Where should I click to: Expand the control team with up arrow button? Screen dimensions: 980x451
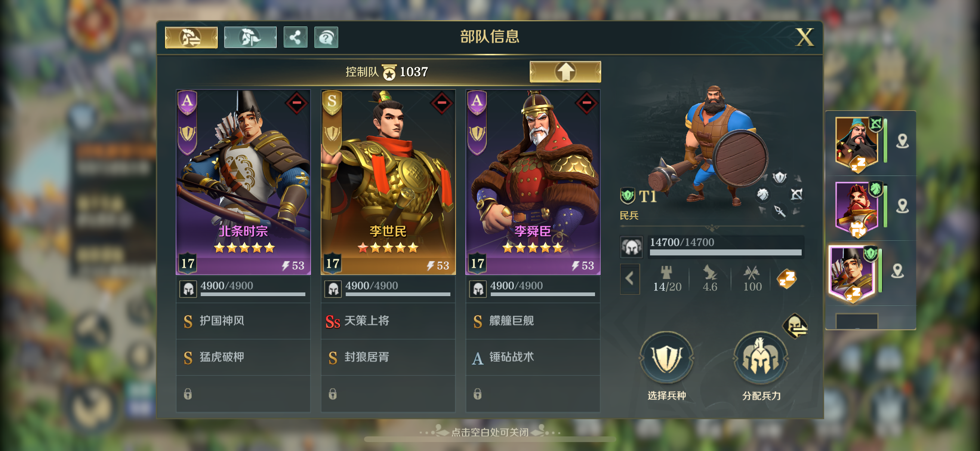(x=565, y=71)
